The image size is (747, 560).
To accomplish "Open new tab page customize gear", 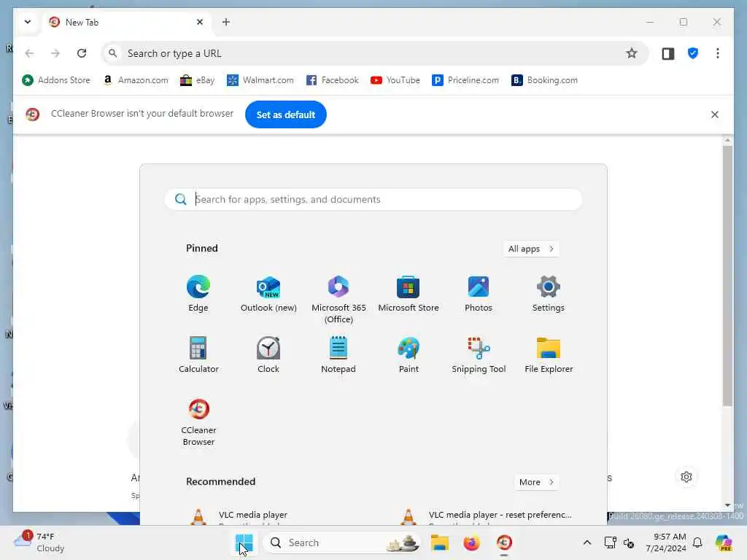I will pyautogui.click(x=686, y=477).
